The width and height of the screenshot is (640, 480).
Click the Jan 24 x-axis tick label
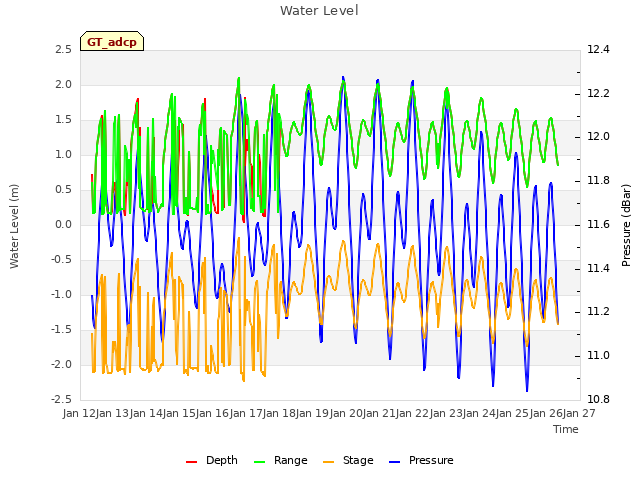[479, 413]
